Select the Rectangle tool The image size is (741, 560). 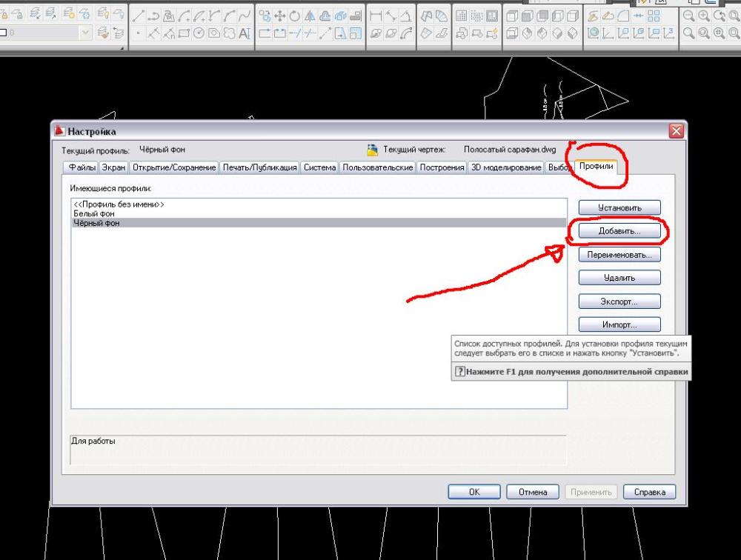pyautogui.click(x=184, y=33)
